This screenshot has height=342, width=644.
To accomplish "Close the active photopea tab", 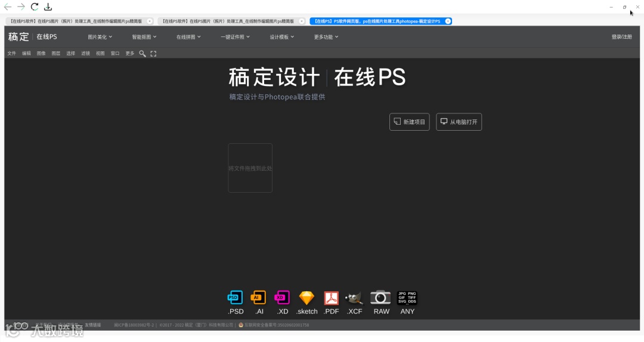I will tap(448, 21).
